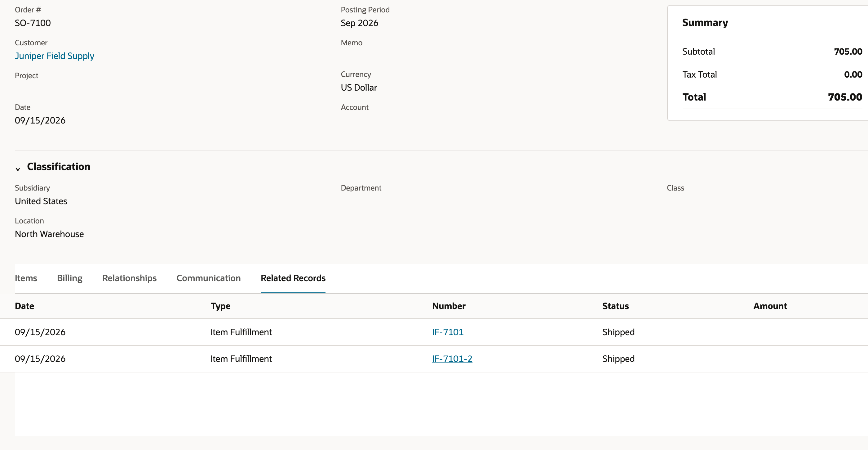Click the Classification section heading

coord(59,167)
